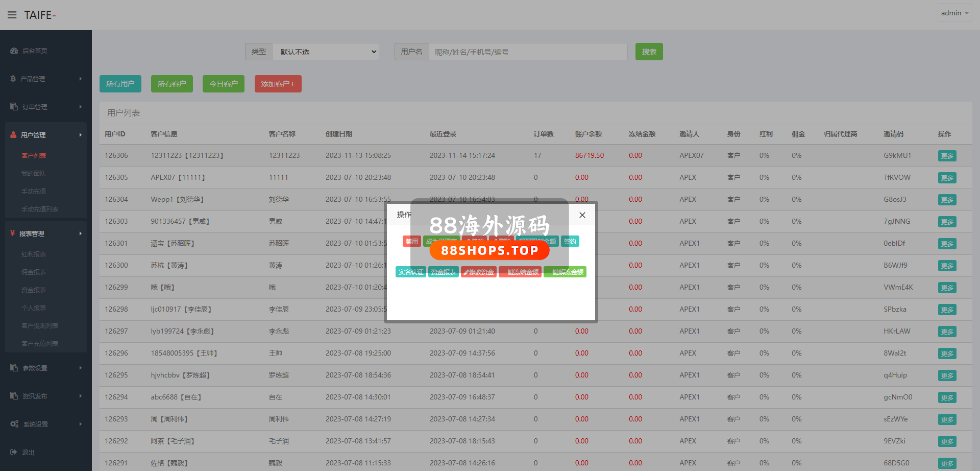The image size is (980, 471).
Task: Click the dashboard icon beside 后台首页
Action: pos(14,51)
